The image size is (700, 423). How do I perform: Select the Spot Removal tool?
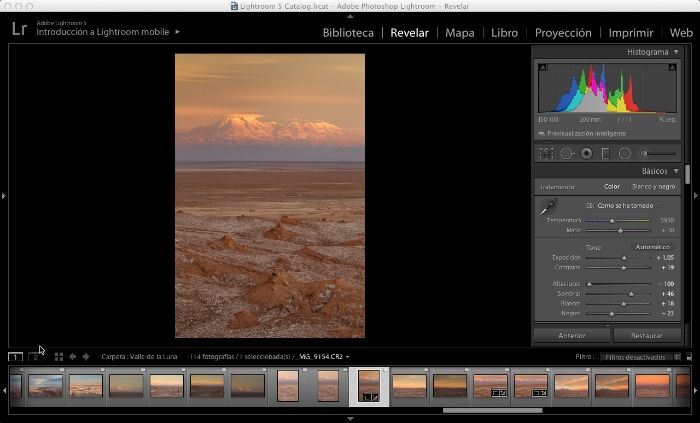coord(567,153)
